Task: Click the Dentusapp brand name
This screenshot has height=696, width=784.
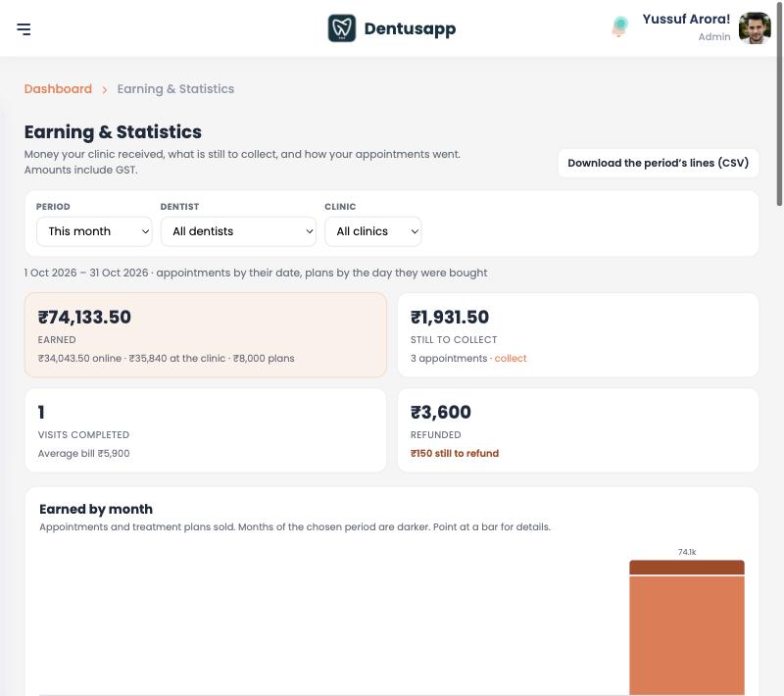Action: 410,28
